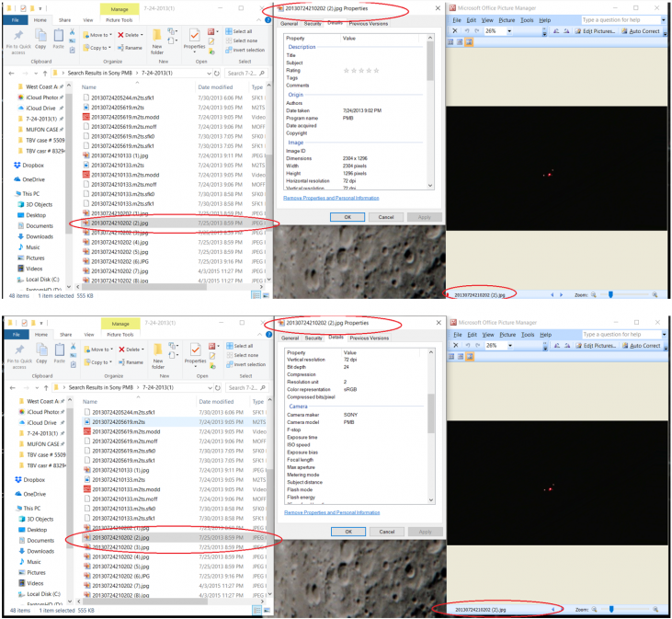Click Edit Pictures in upper Picture Manager
Screen dimensions: 672x619
point(596,31)
